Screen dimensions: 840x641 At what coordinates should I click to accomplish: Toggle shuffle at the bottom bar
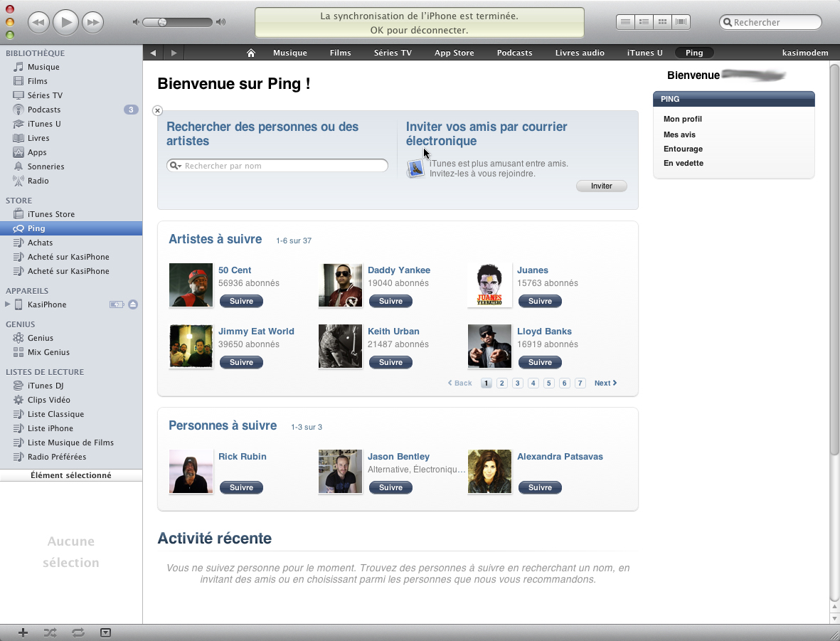50,633
